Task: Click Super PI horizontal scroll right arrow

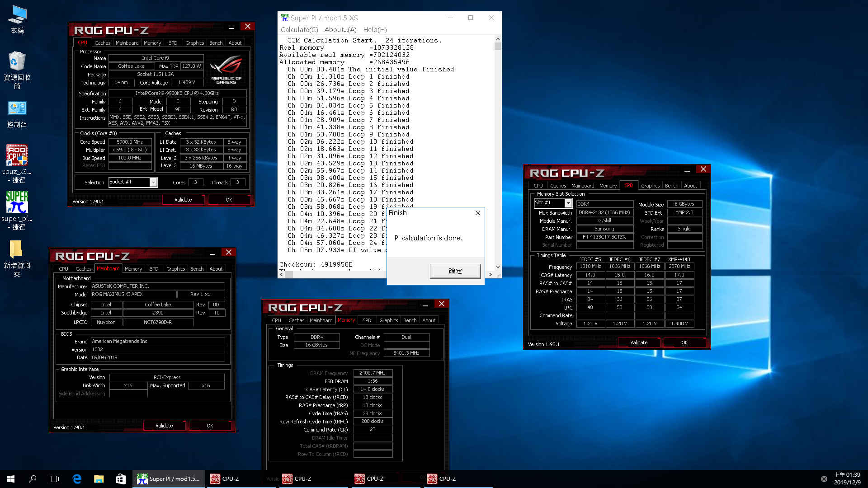Action: click(491, 274)
